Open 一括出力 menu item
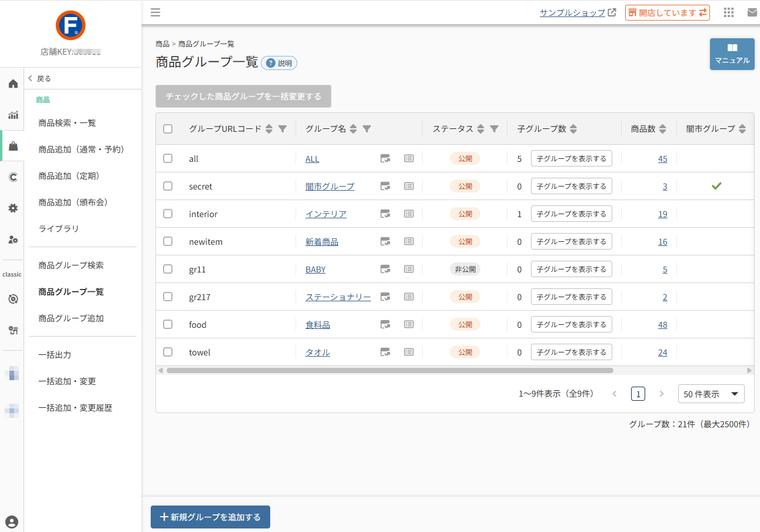 click(55, 355)
